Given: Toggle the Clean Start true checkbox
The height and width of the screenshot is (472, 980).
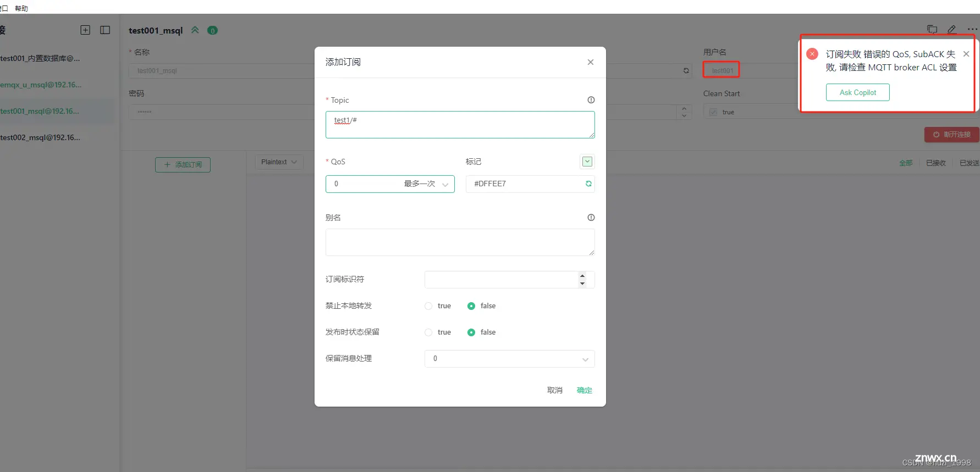Looking at the screenshot, I should [x=713, y=112].
